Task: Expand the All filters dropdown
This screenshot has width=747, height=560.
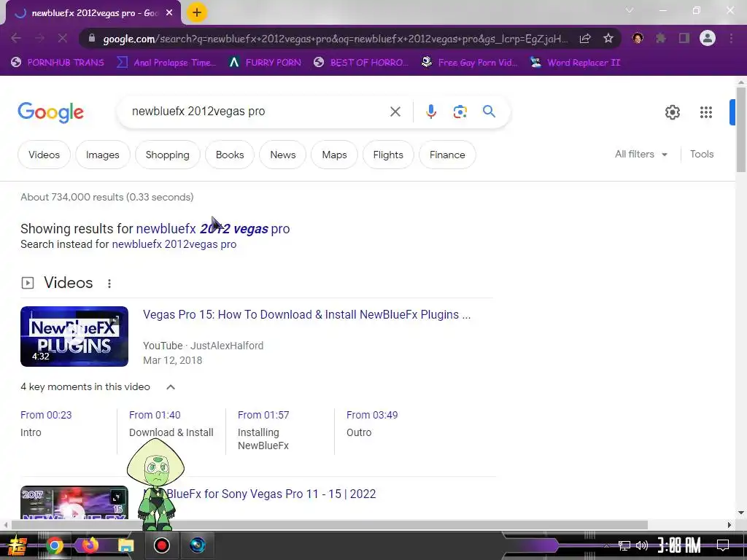Action: click(x=640, y=155)
